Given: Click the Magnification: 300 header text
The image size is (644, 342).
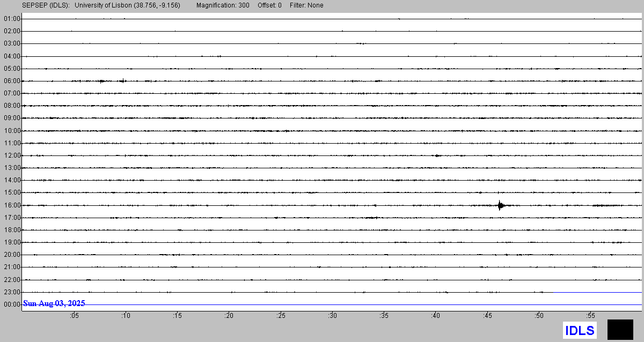Looking at the screenshot, I should pyautogui.click(x=223, y=5).
